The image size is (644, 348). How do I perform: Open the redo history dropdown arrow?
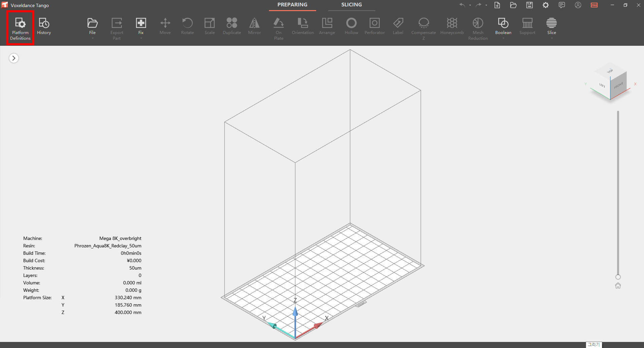(x=486, y=5)
